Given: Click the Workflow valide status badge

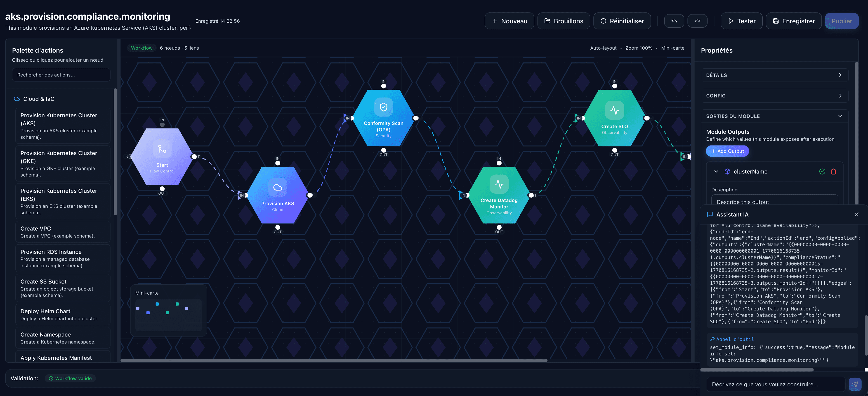Looking at the screenshot, I should click(70, 378).
